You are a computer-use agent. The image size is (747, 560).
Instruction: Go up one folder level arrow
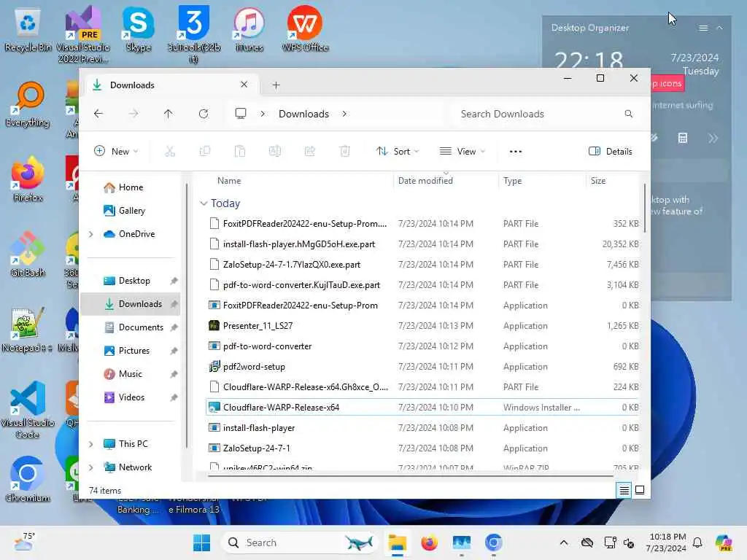(x=169, y=114)
